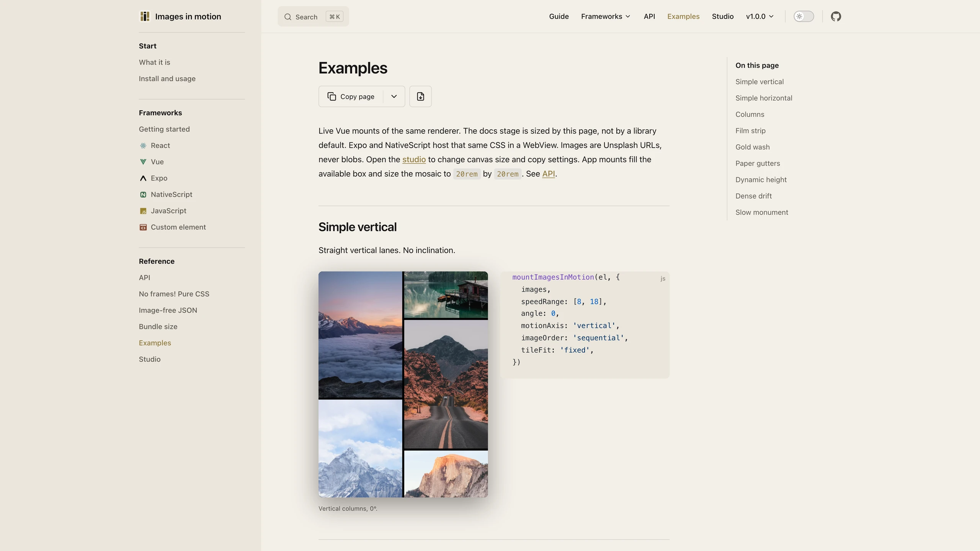Select Examples in sidebar Reference
The image size is (980, 551).
(x=155, y=343)
